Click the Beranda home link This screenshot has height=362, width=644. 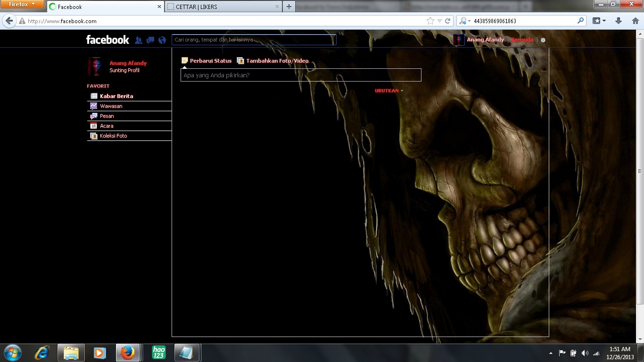tap(522, 40)
